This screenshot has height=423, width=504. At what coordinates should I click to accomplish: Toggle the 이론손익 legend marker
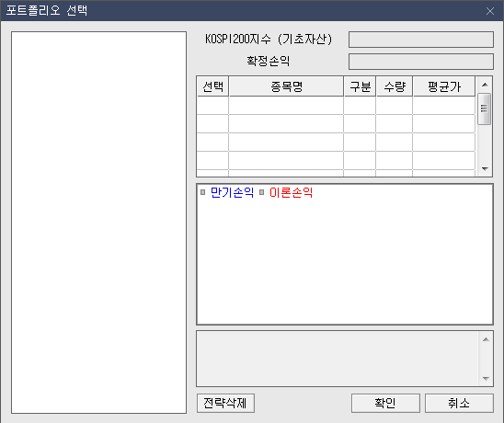pyautogui.click(x=261, y=192)
